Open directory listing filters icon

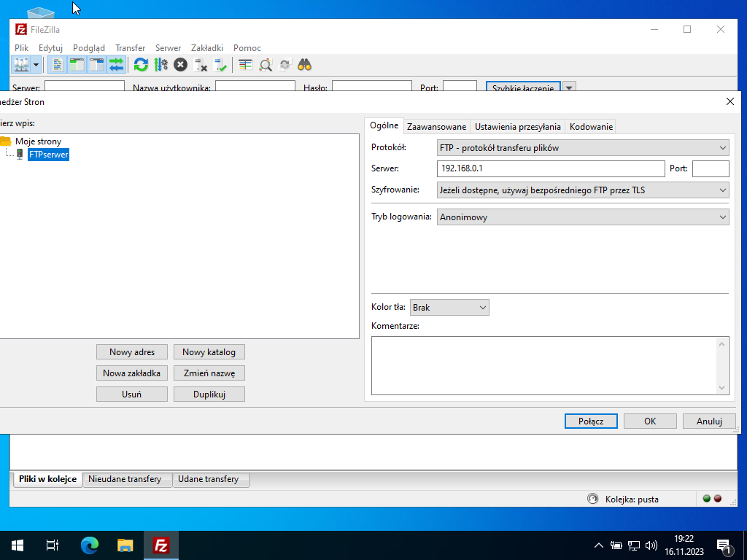tap(245, 65)
